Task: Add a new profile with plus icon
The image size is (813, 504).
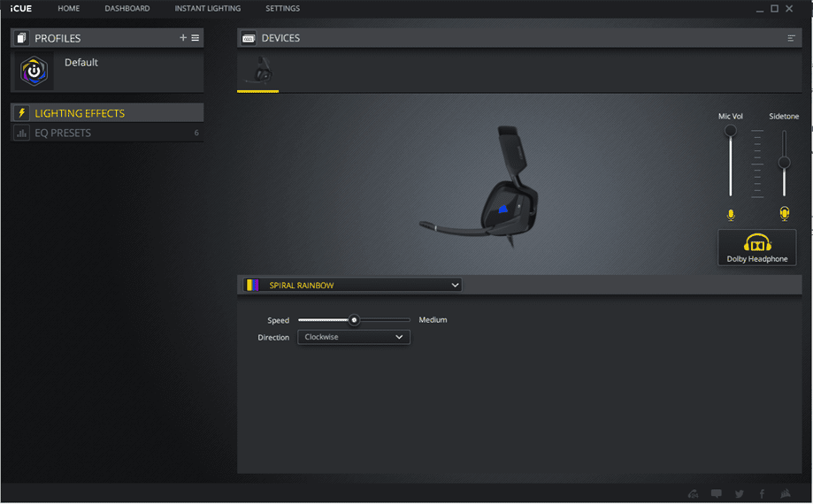Action: click(x=183, y=37)
